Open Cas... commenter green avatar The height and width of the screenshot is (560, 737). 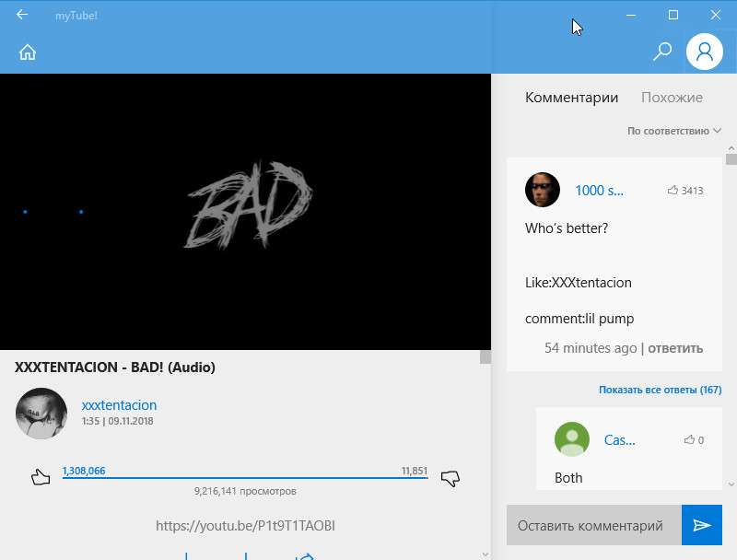[572, 439]
